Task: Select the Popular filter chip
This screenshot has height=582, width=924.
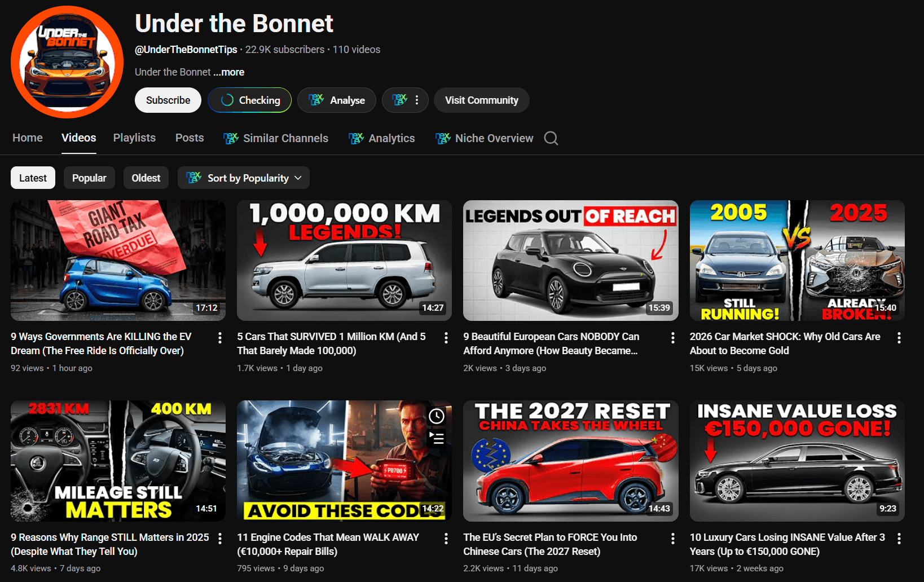Action: click(89, 178)
